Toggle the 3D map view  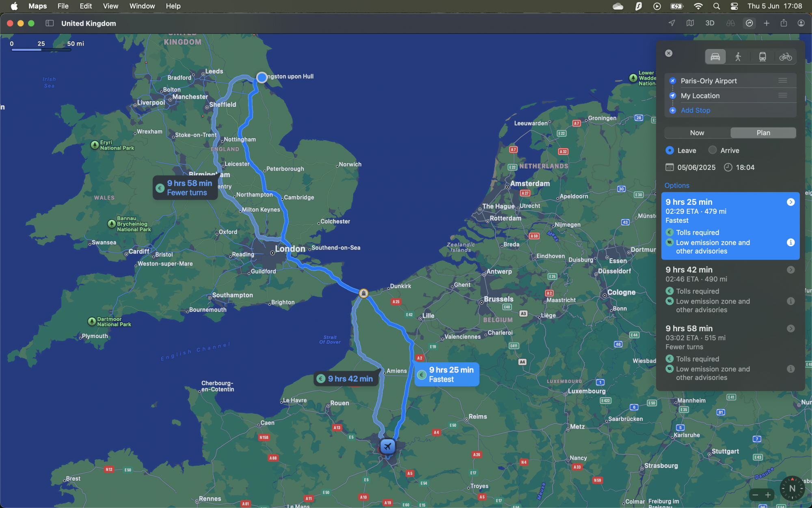point(710,23)
